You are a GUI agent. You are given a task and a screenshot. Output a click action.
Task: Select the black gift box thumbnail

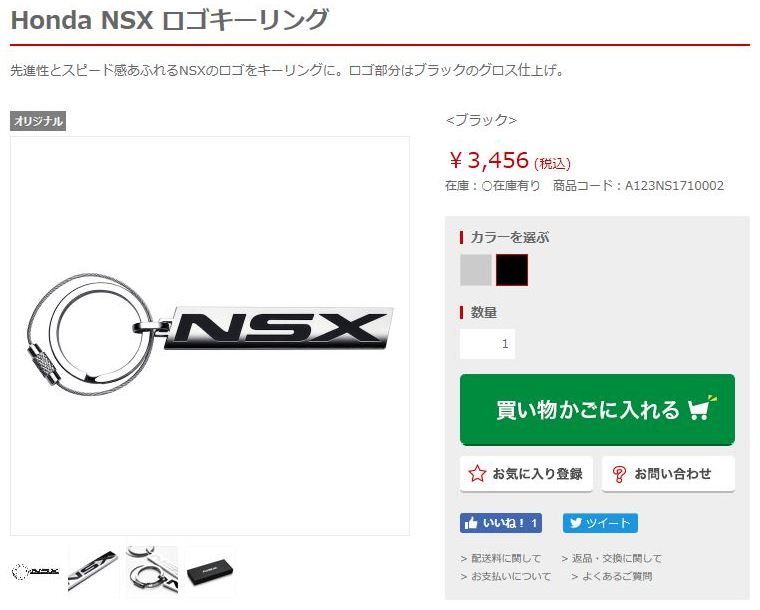209,572
